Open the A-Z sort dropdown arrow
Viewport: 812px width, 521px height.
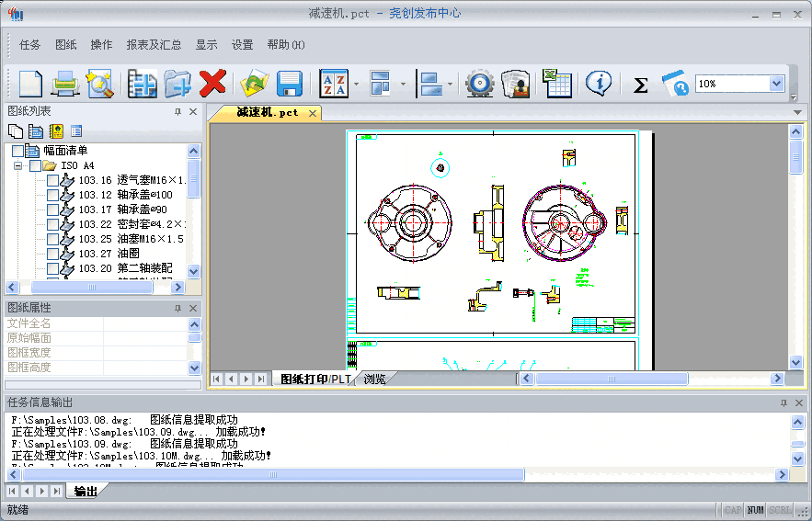[356, 85]
